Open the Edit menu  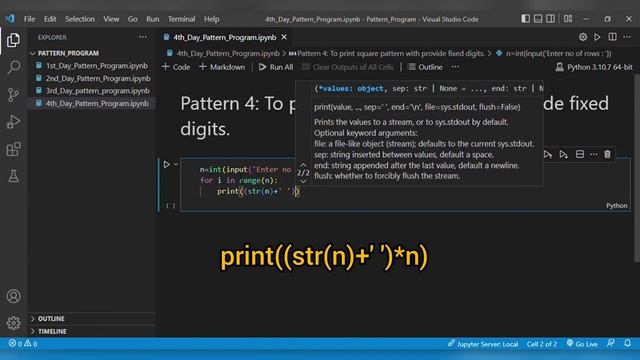pos(50,19)
